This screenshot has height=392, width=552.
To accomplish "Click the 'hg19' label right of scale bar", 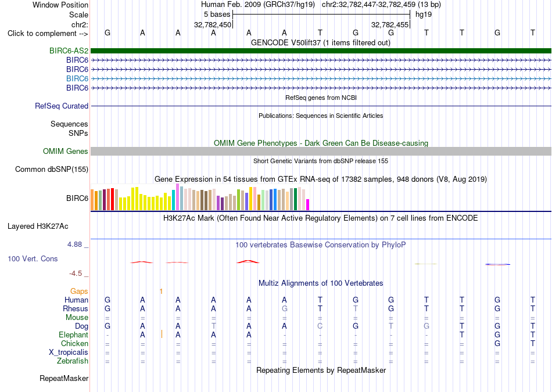I will tap(424, 15).
